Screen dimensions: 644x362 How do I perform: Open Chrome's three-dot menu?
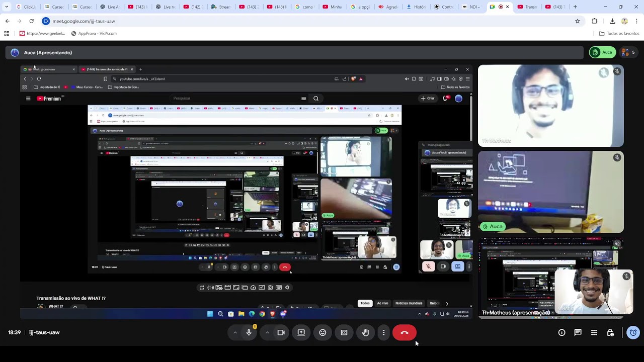click(x=636, y=21)
